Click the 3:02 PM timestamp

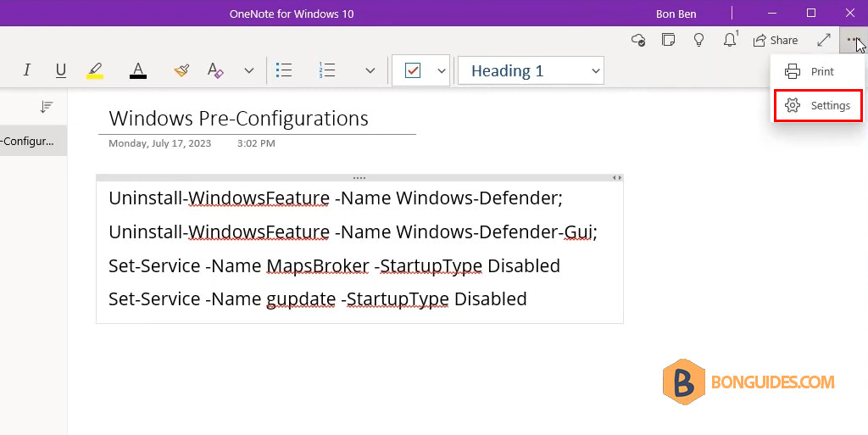click(x=256, y=143)
